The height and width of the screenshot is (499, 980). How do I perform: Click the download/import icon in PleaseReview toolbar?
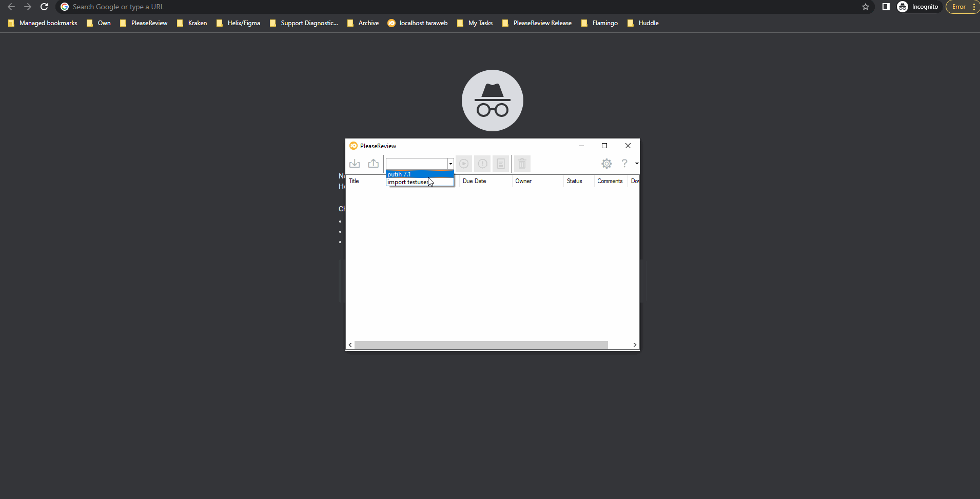click(x=355, y=164)
